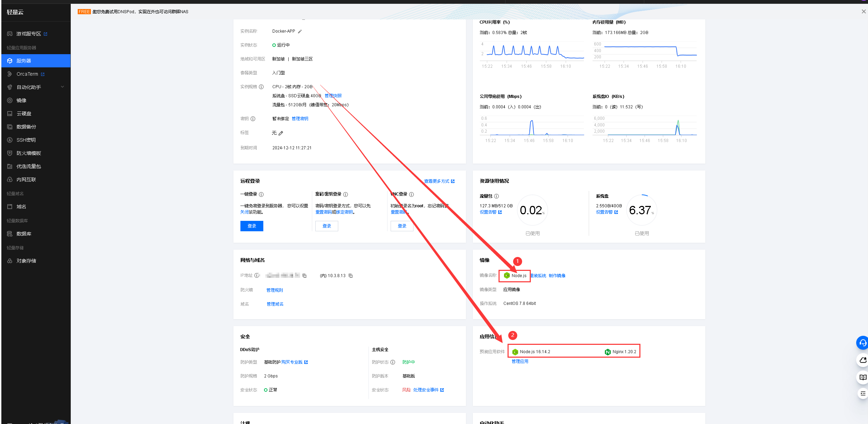Click the info icon beside 一键登录
Image resolution: width=868 pixels, height=424 pixels.
[261, 194]
